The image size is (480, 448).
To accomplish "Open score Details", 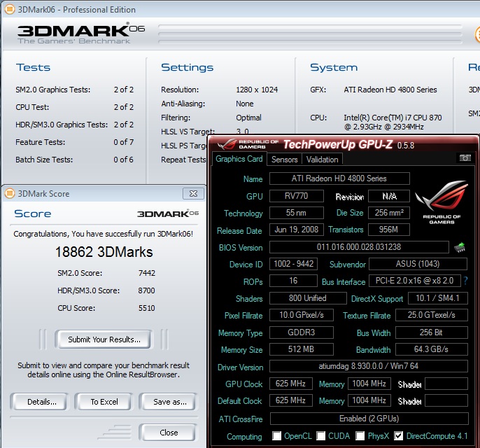I will [x=41, y=402].
